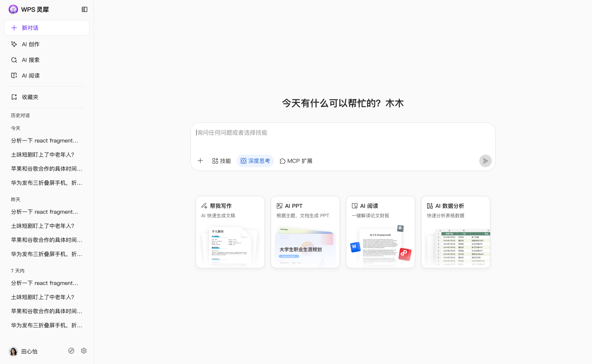The height and width of the screenshot is (364, 592).
Task: Click the question input field
Action: tap(343, 133)
